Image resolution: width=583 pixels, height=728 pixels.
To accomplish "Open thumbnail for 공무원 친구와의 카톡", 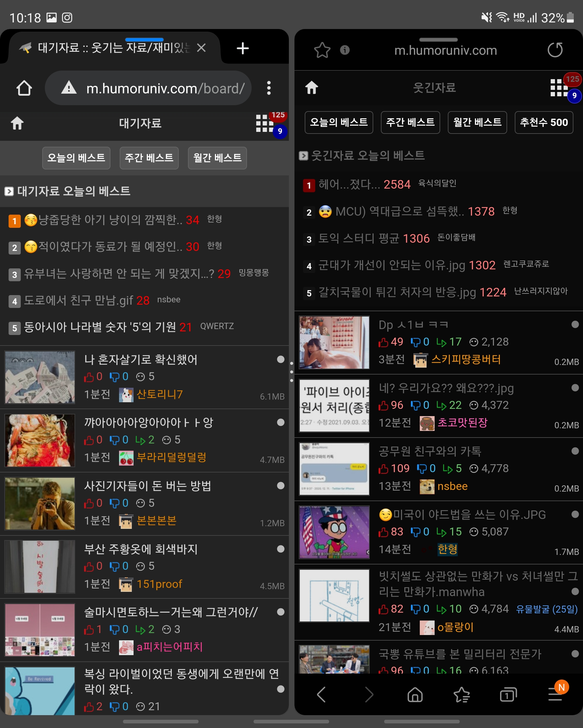I will click(x=334, y=469).
